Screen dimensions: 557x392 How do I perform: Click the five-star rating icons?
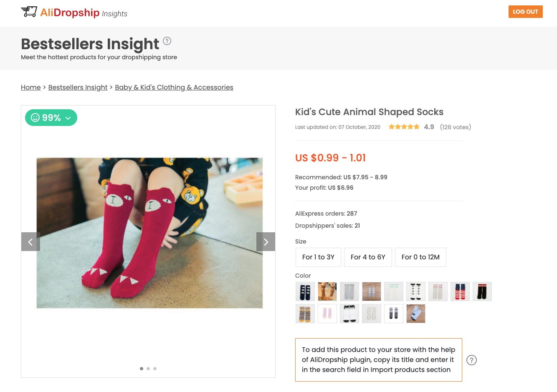[404, 127]
